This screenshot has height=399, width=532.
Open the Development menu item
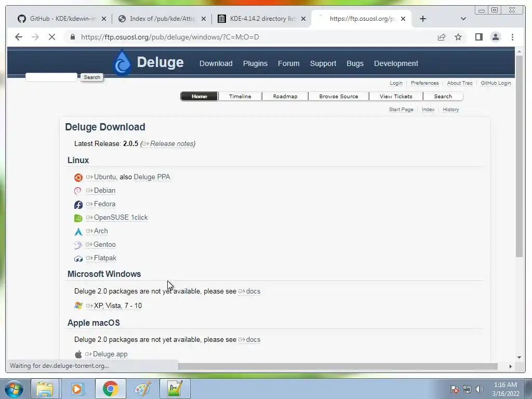pyautogui.click(x=396, y=63)
